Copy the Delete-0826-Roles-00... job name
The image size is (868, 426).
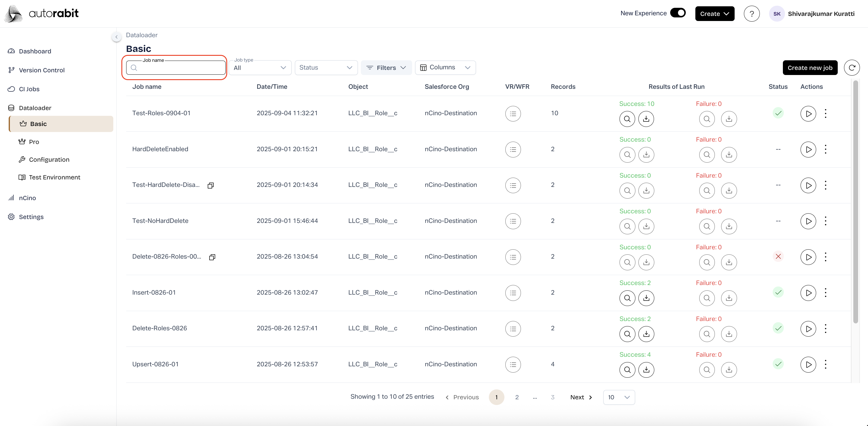pyautogui.click(x=212, y=257)
